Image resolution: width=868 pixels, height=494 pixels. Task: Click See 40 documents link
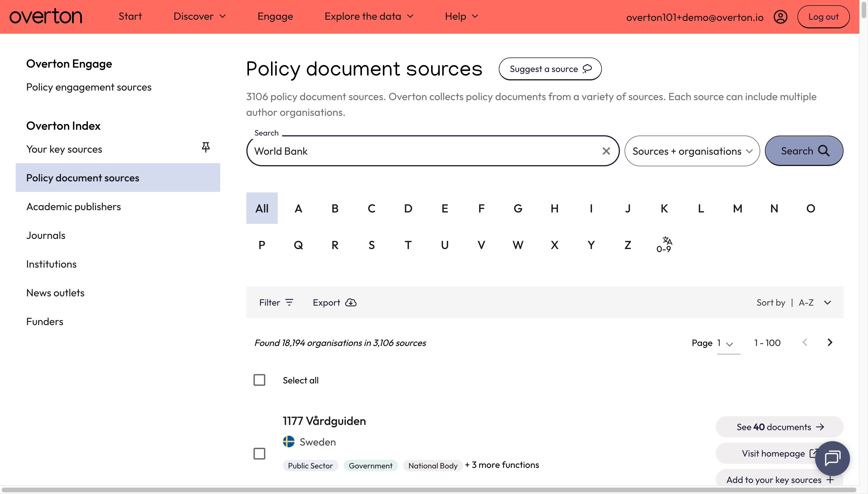(x=779, y=427)
